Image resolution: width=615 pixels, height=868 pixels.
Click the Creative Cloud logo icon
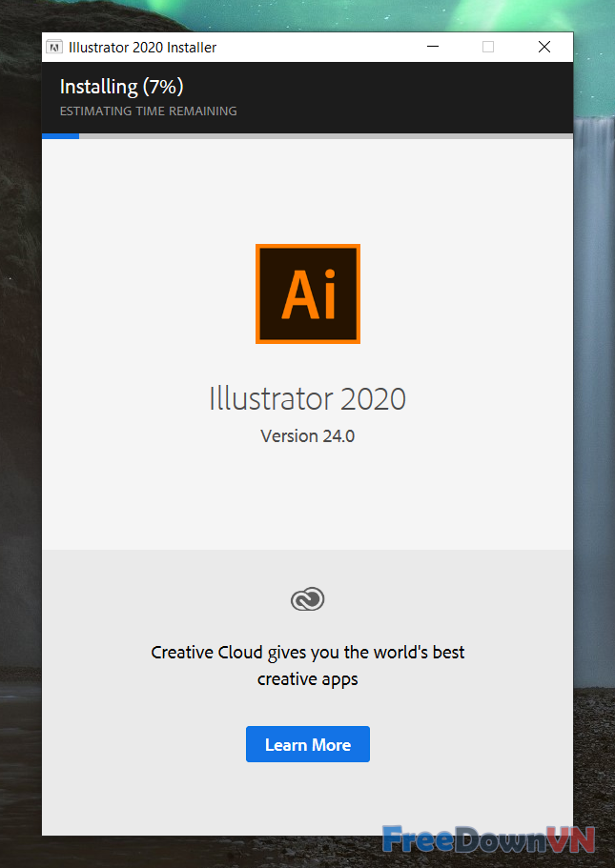point(307,599)
